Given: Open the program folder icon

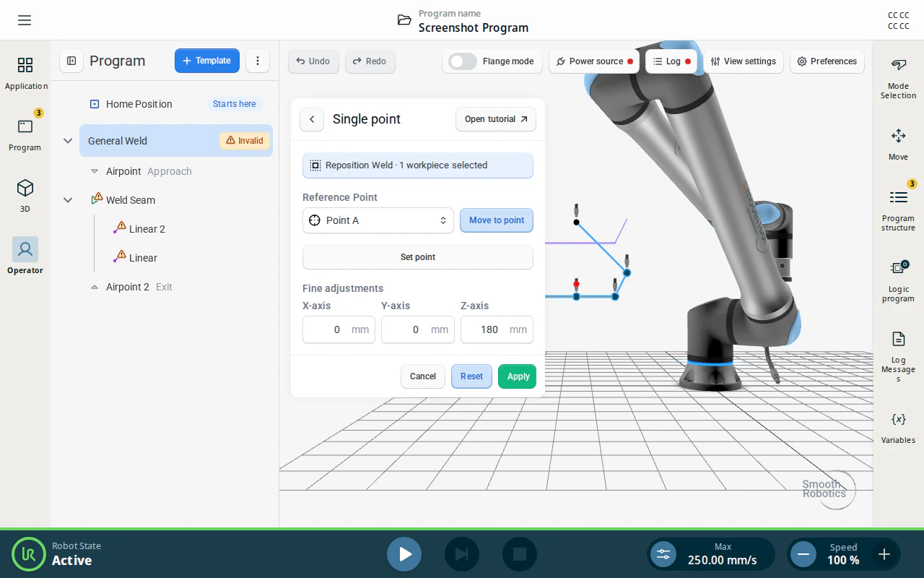Looking at the screenshot, I should point(404,20).
